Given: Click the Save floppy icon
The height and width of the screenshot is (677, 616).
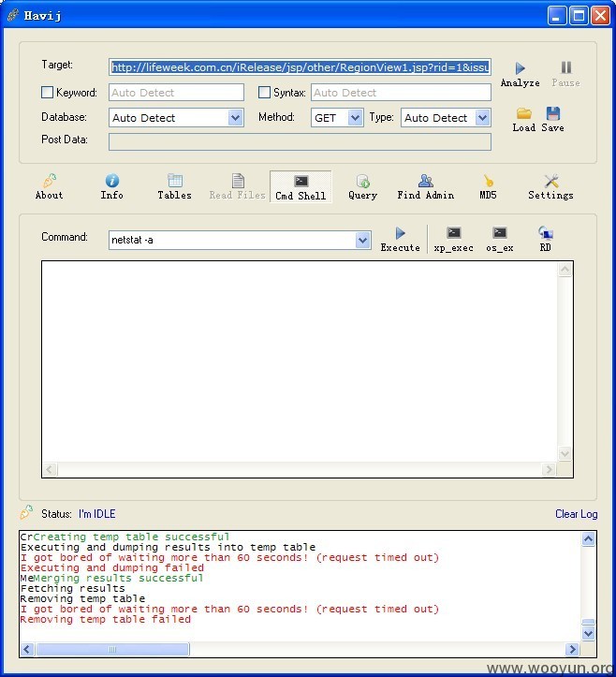Looking at the screenshot, I should pos(553,113).
